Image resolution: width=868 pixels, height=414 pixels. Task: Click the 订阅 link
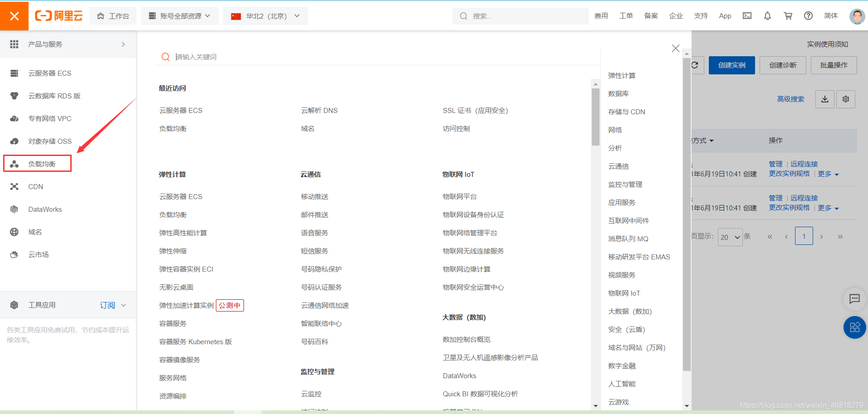(107, 305)
